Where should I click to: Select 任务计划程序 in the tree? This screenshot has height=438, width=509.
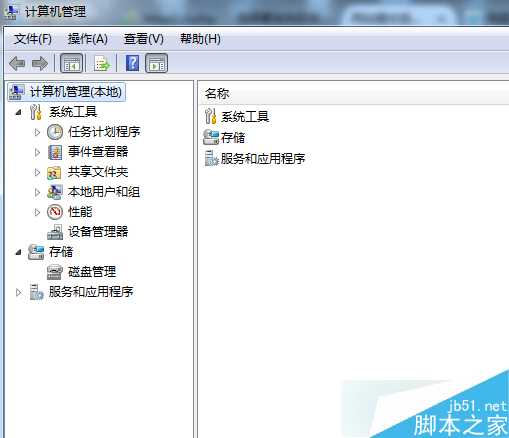coord(104,132)
